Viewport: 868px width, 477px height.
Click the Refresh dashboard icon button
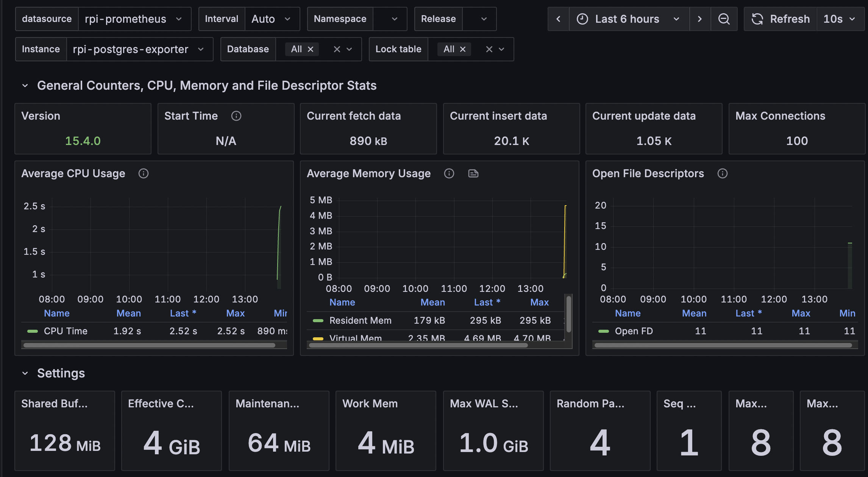point(781,19)
